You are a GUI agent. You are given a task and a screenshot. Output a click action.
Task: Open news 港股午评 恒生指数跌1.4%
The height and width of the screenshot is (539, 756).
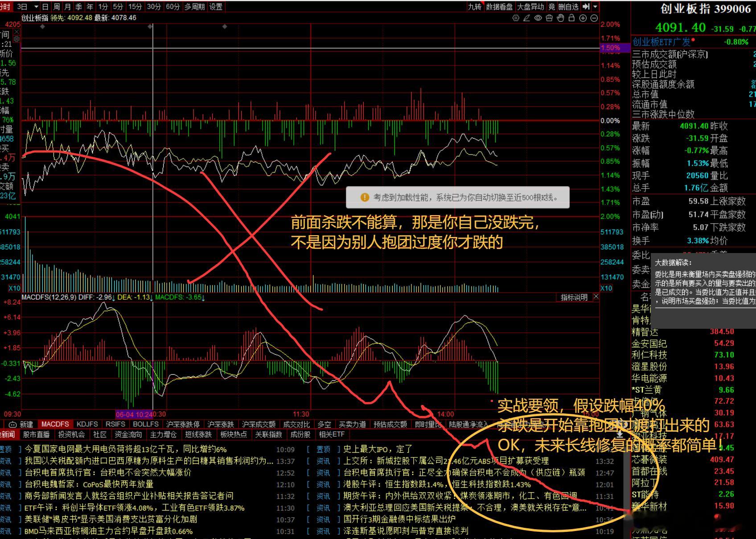pyautogui.click(x=437, y=484)
